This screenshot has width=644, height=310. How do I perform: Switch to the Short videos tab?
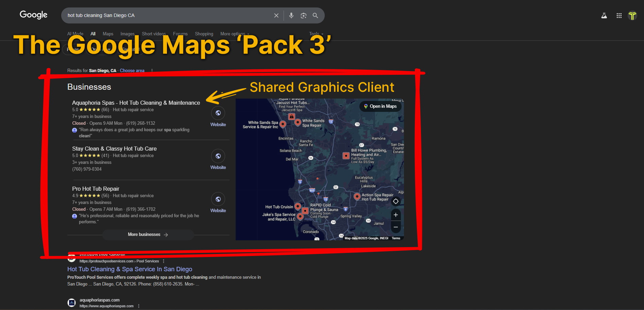coord(154,34)
